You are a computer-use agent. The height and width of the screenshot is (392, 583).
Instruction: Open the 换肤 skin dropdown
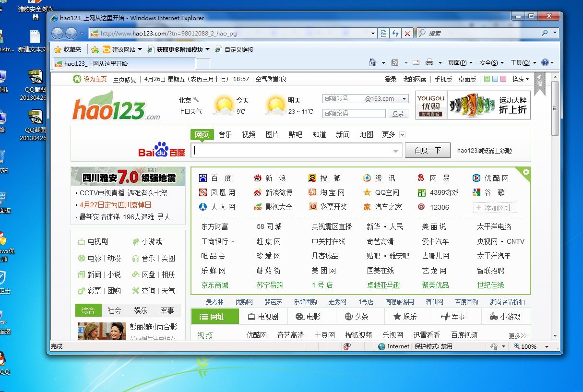(x=521, y=79)
